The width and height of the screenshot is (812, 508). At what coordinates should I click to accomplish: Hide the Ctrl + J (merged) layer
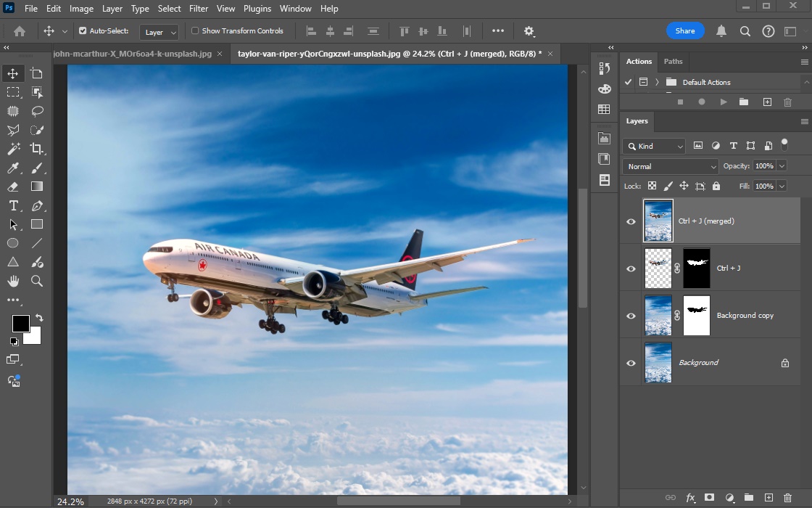coord(631,221)
